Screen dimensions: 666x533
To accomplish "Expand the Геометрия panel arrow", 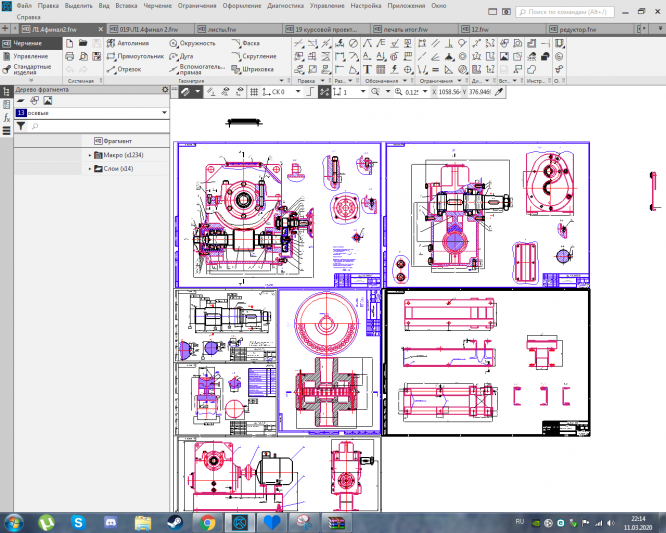I will [x=281, y=81].
